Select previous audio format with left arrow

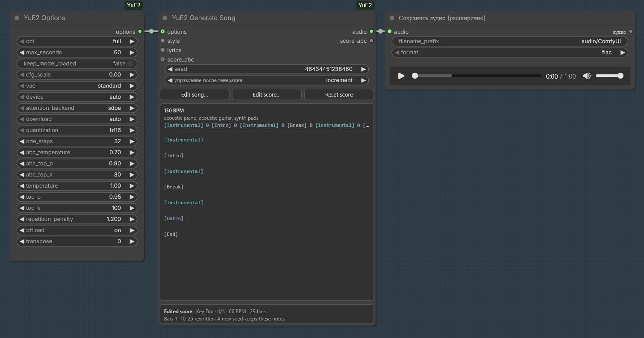click(x=397, y=53)
